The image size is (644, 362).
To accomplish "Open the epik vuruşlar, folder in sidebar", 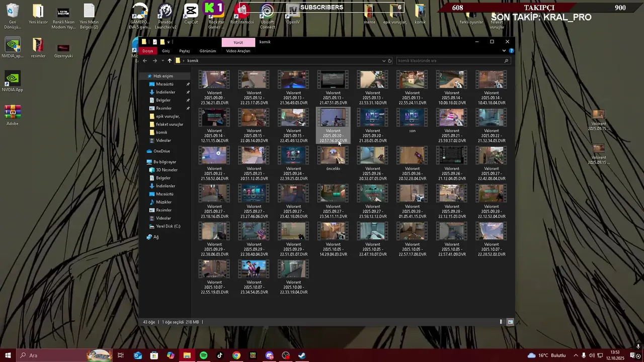I will (x=168, y=117).
